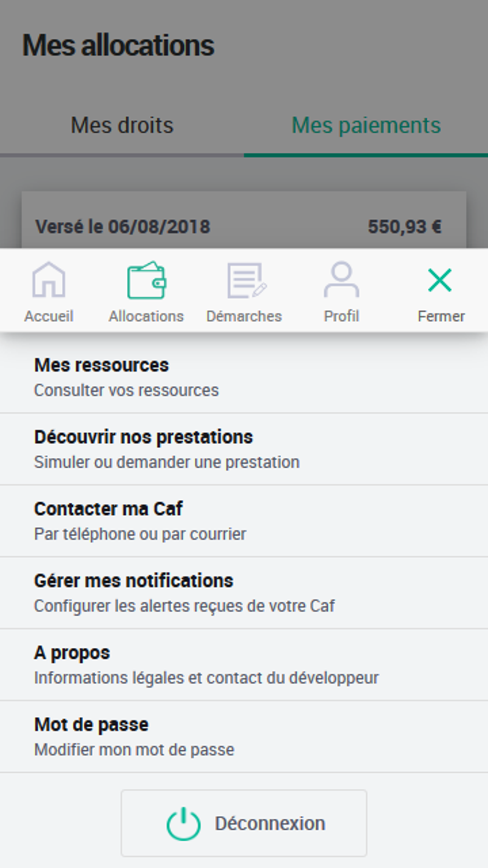Tap Consulter vos ressources subtitle
This screenshot has width=488, height=868.
126,391
